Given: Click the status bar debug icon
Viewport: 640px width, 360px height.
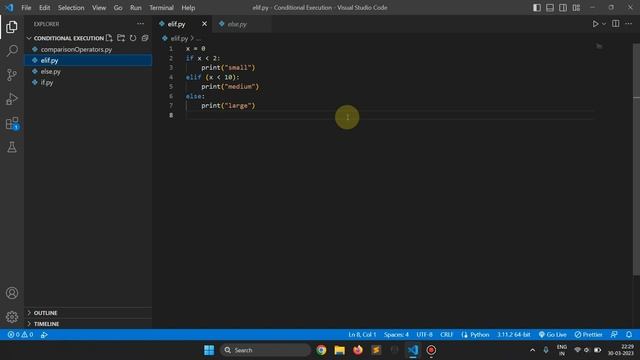Looking at the screenshot, I should click(44, 335).
